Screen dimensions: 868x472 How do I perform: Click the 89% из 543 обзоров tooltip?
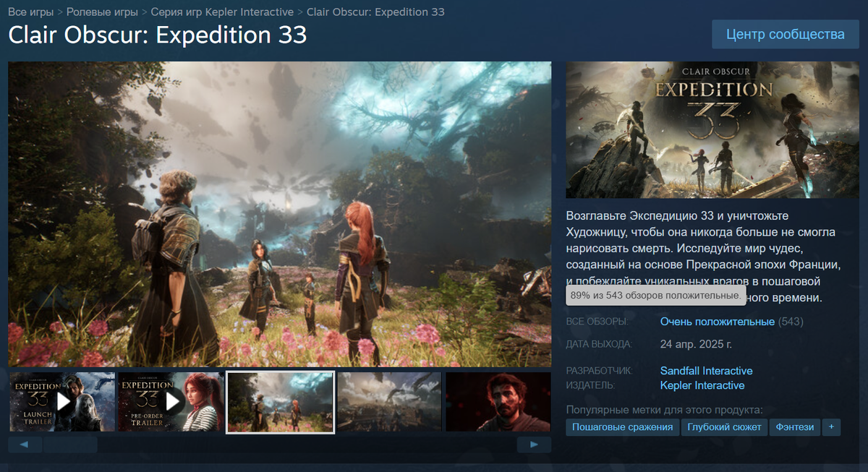coord(655,296)
